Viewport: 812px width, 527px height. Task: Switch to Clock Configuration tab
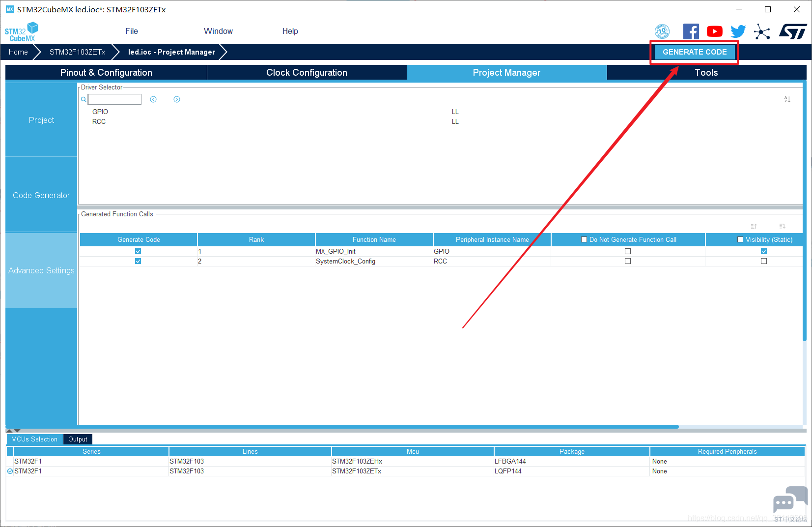pyautogui.click(x=307, y=72)
